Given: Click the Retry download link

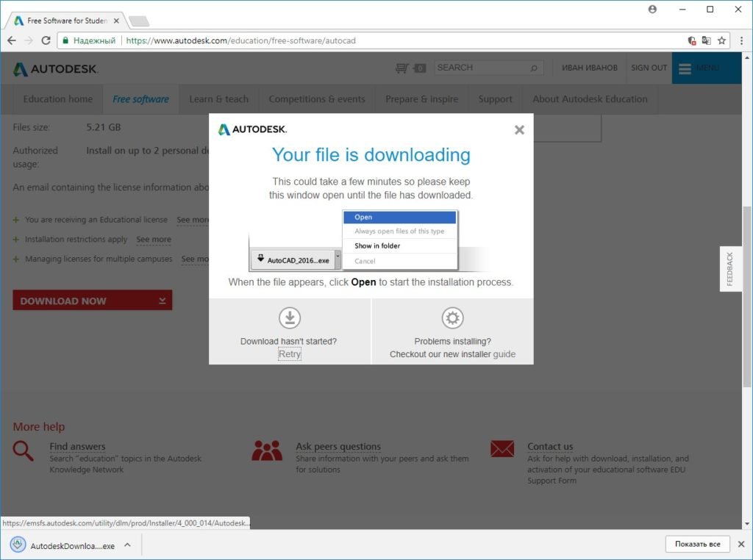Looking at the screenshot, I should pyautogui.click(x=290, y=354).
